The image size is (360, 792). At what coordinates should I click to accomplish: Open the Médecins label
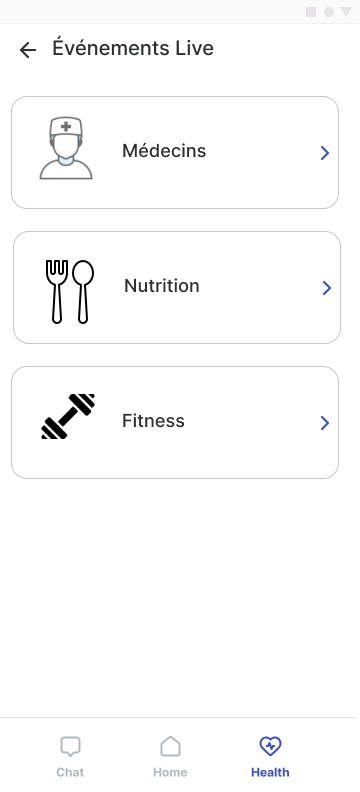pyautogui.click(x=164, y=151)
